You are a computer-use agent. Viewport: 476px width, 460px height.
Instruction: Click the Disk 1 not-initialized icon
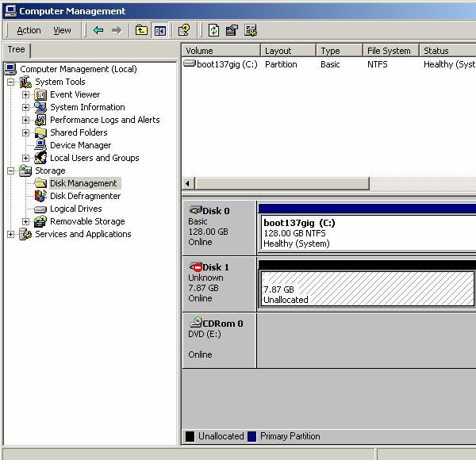click(196, 267)
